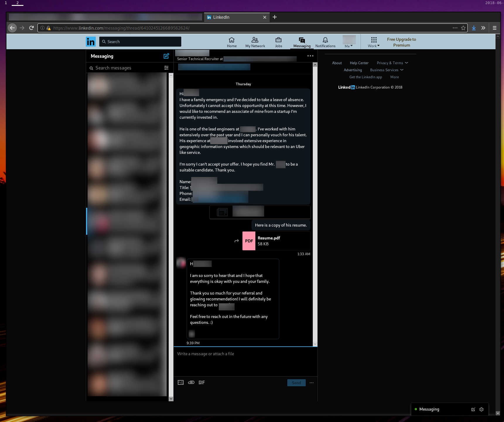Viewport: 504px width, 422px height.
Task: Compose a new message with the pencil icon
Action: click(x=166, y=56)
